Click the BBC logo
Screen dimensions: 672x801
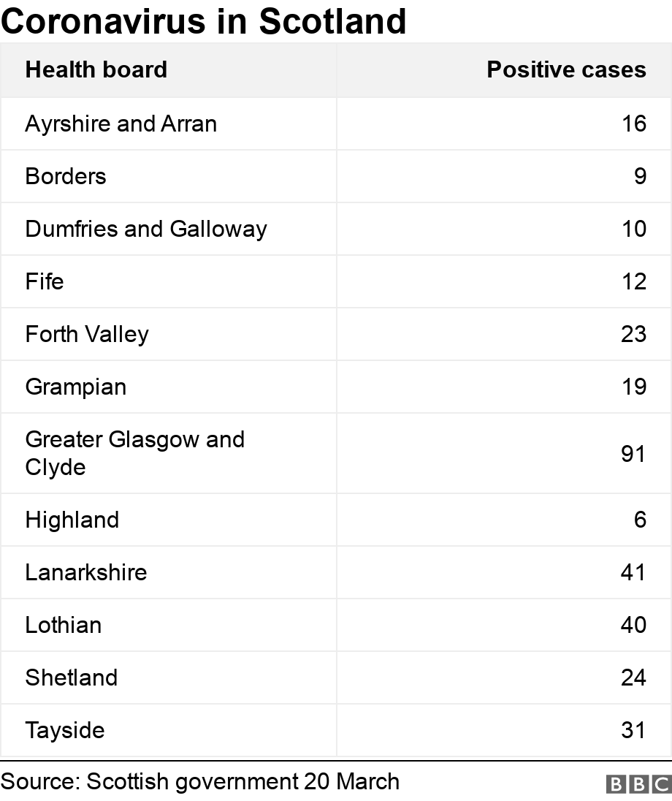coord(638,783)
